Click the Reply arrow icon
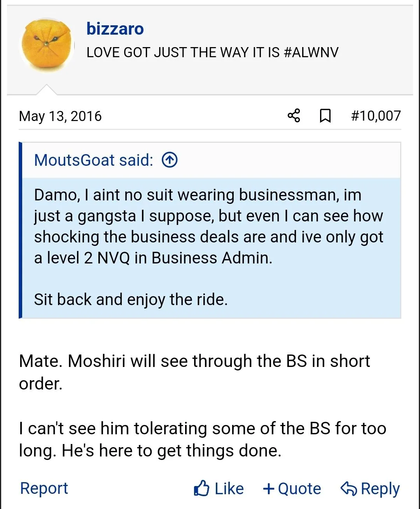The width and height of the screenshot is (420, 509). (x=348, y=488)
